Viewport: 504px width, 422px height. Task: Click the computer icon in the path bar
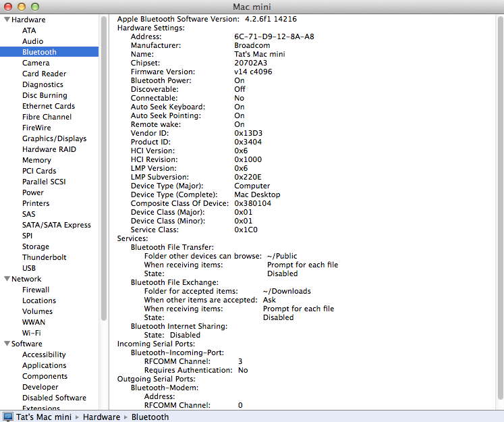point(8,417)
